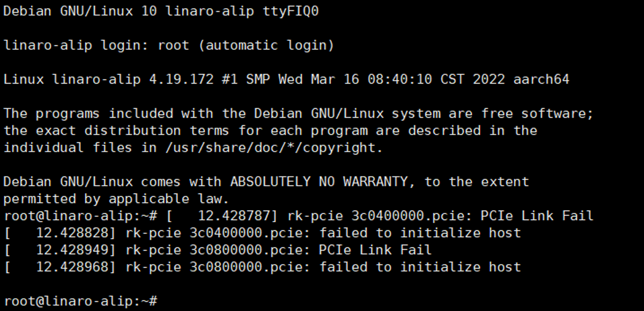
Task: Click the last "failed to initialize host" message
Action: tap(420, 267)
